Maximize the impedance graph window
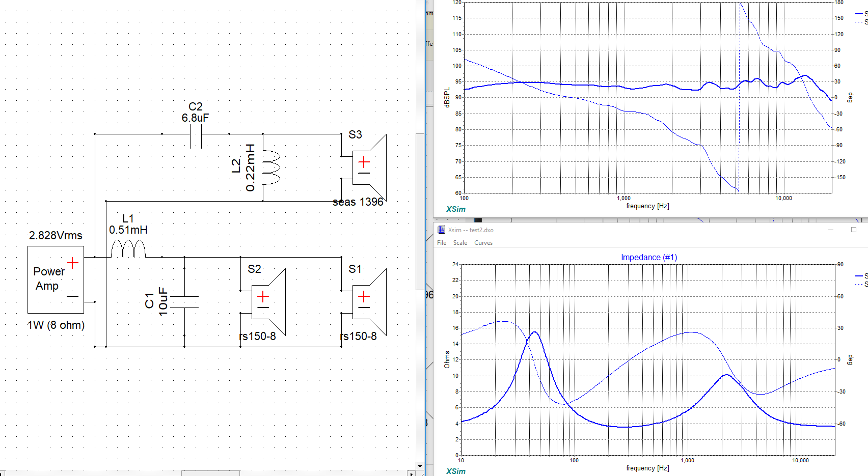The image size is (868, 476). [854, 230]
